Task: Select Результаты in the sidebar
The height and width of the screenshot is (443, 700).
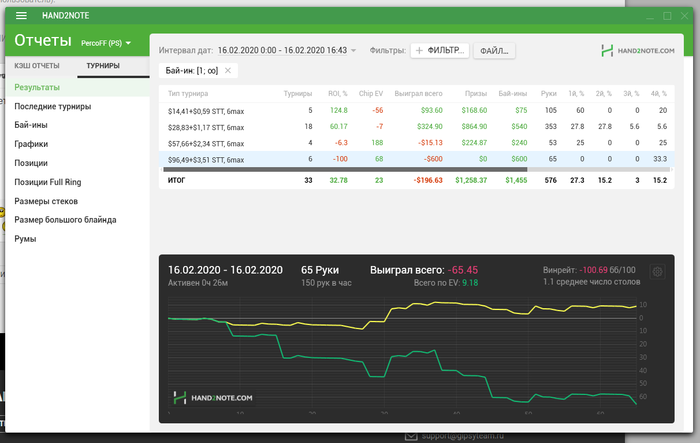Action: click(x=78, y=87)
